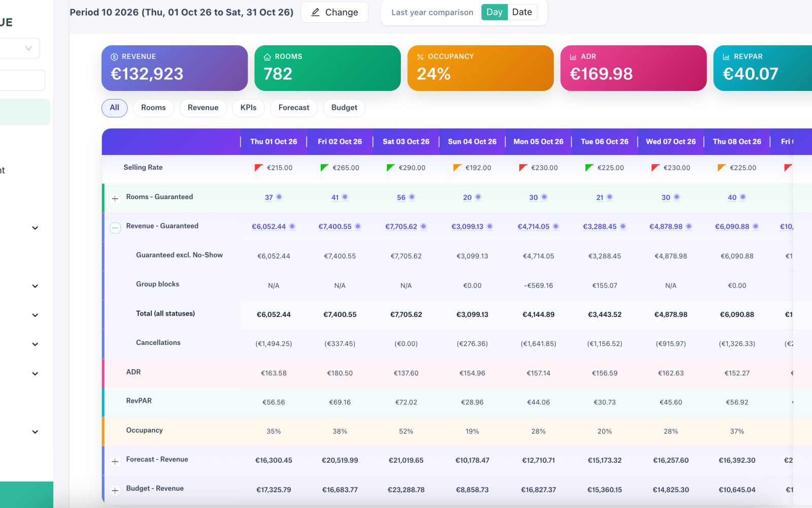Screen dimensions: 812x508
Task: Click the Revenue €132,923 summary card
Action: click(x=175, y=68)
